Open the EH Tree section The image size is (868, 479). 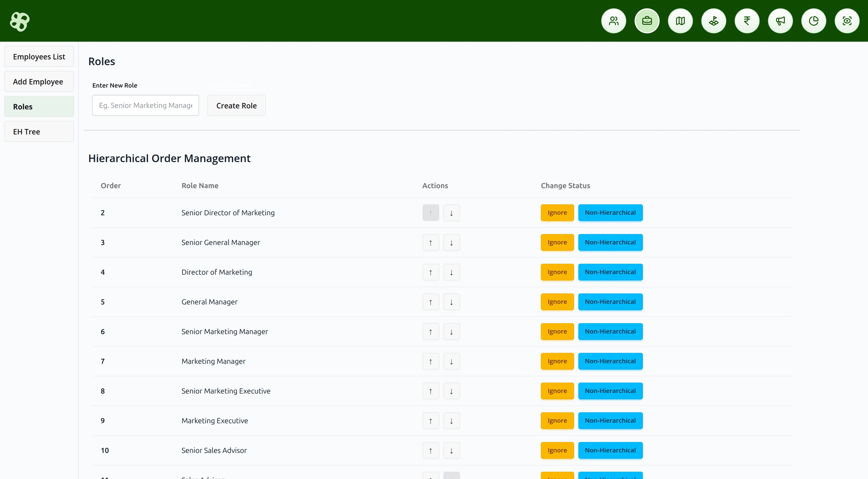coord(39,131)
